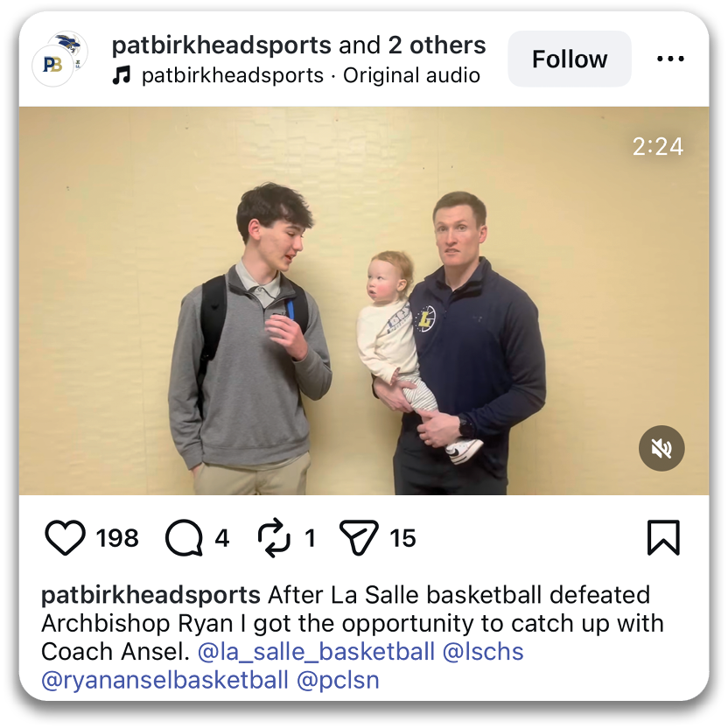Click the music note audio icon
The image size is (728, 728).
point(122,75)
